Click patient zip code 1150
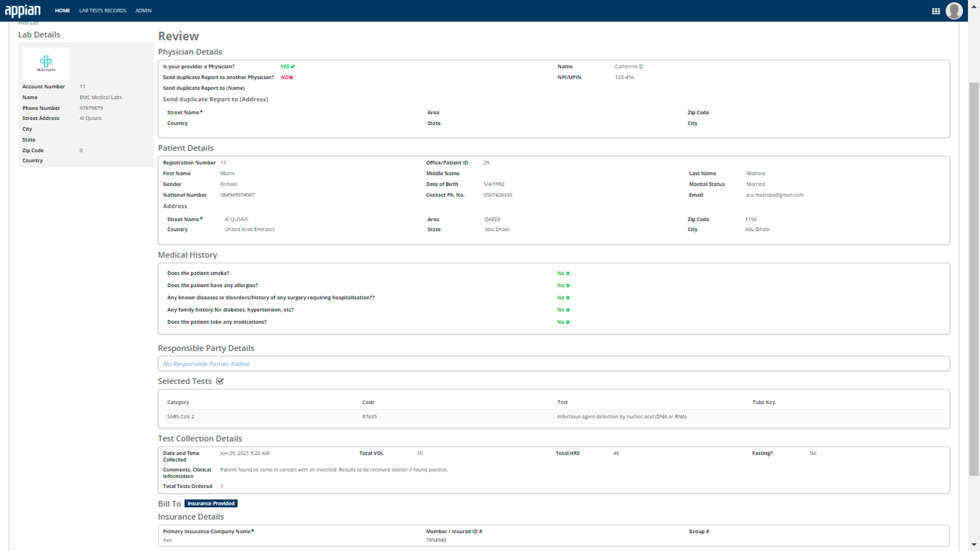The width and height of the screenshot is (980, 551). (751, 219)
